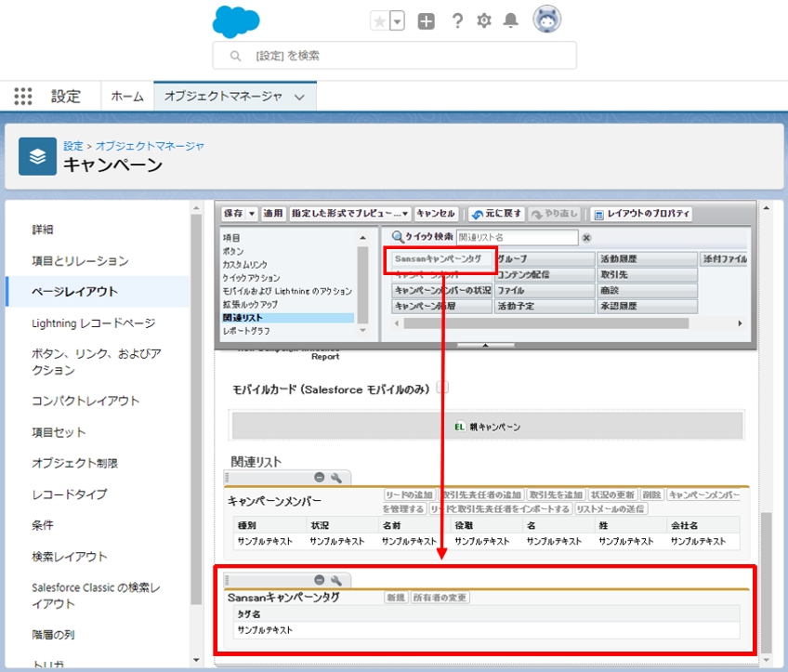Open the favorites list dropdown arrow
This screenshot has height=672, width=788.
397,21
